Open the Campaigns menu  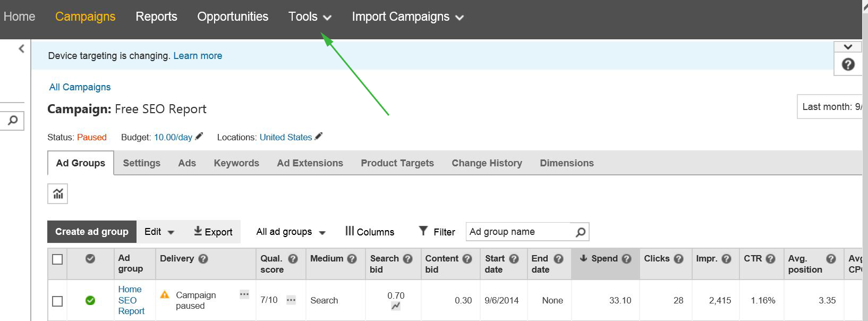[85, 17]
